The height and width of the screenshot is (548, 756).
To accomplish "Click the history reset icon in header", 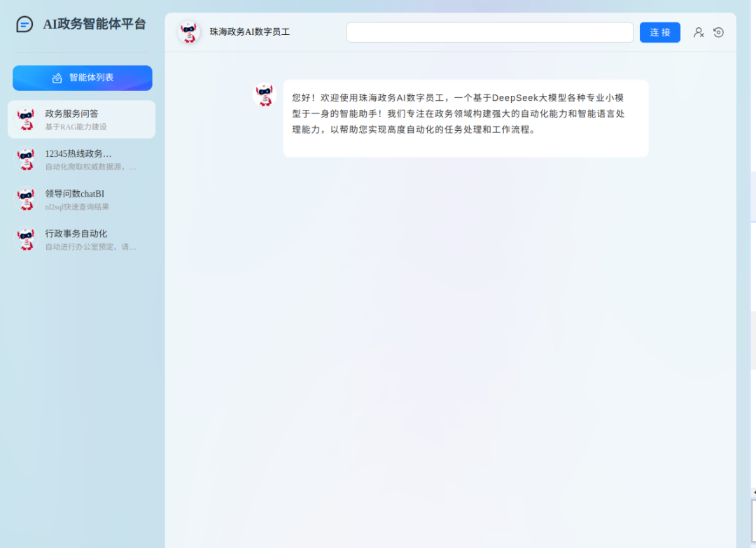I will coord(718,32).
